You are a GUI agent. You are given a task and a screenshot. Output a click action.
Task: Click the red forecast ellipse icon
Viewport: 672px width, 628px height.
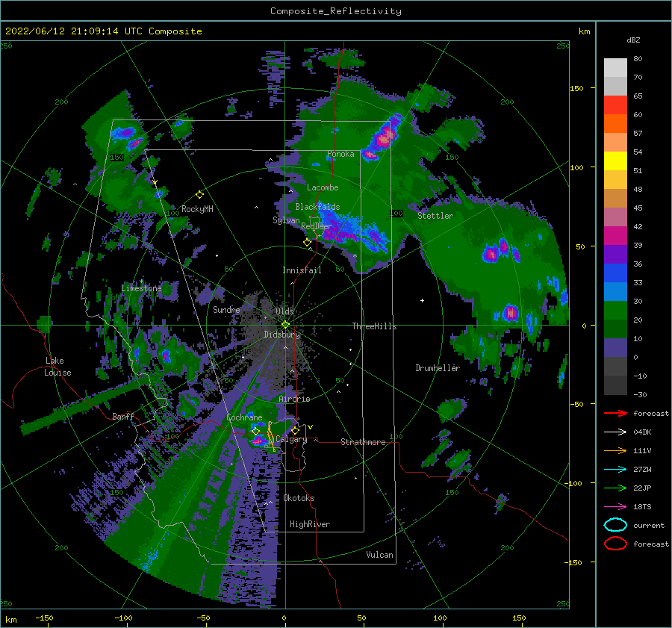point(615,544)
